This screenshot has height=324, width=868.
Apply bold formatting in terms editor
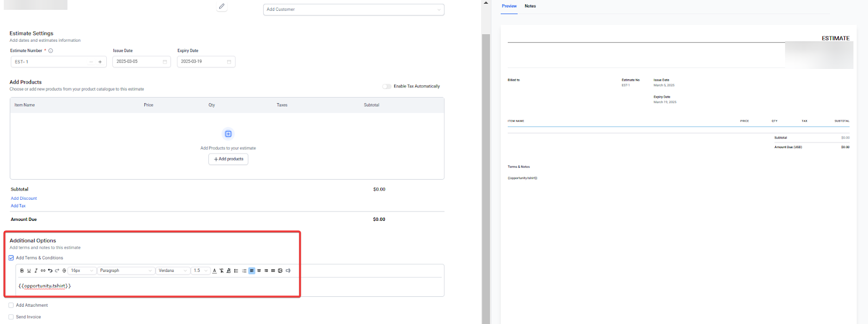tap(22, 271)
